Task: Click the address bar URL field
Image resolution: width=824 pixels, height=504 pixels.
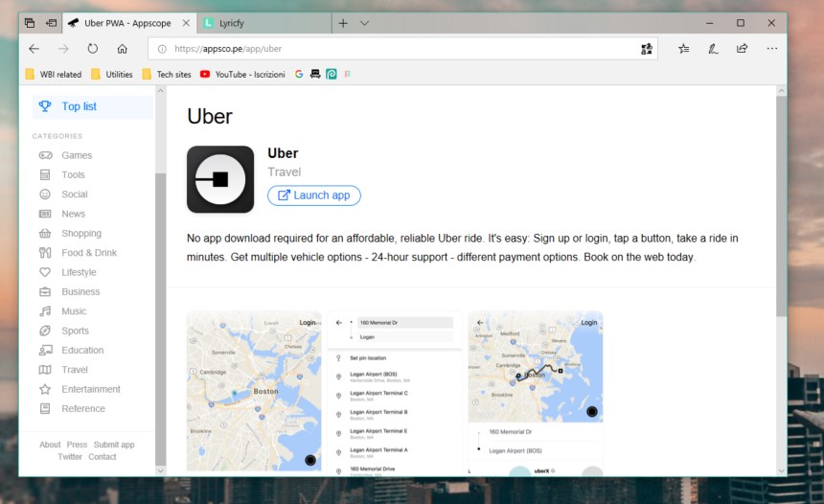Action: pos(402,49)
